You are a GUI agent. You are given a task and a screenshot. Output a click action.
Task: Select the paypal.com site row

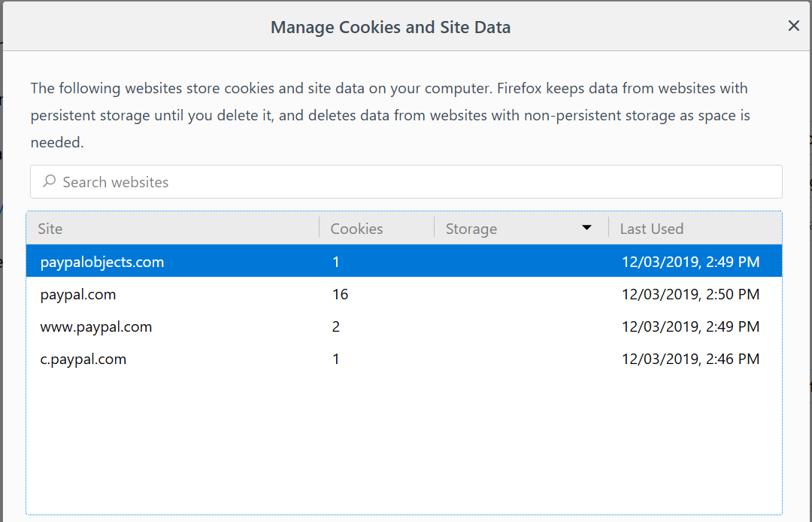[404, 293]
